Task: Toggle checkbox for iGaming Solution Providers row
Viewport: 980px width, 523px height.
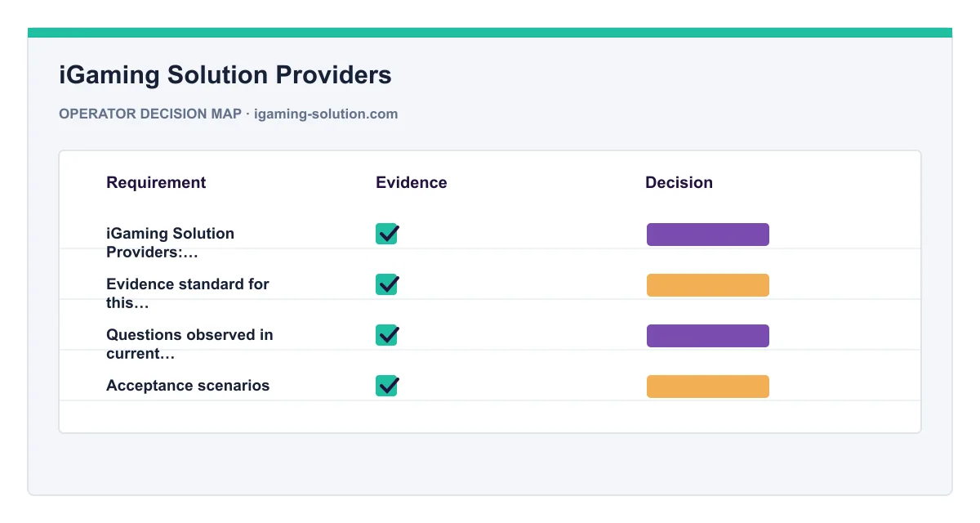Action: (x=387, y=234)
